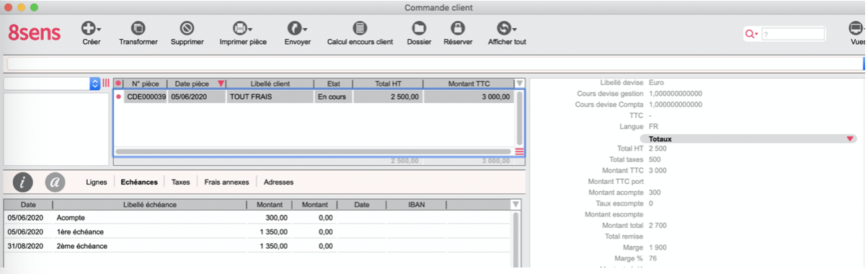This screenshot has width=868, height=274.
Task: Toggle red dot marker on CDE000039 row
Action: point(118,97)
